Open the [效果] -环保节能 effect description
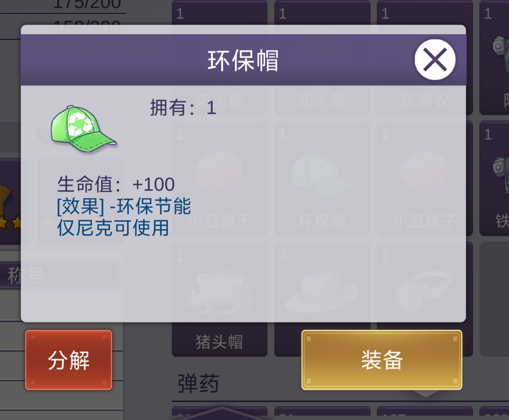509x420 pixels. click(x=124, y=206)
